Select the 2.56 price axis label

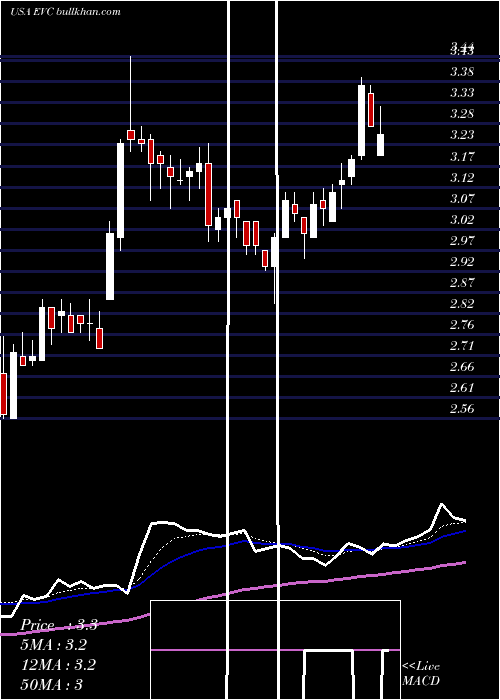click(x=462, y=408)
